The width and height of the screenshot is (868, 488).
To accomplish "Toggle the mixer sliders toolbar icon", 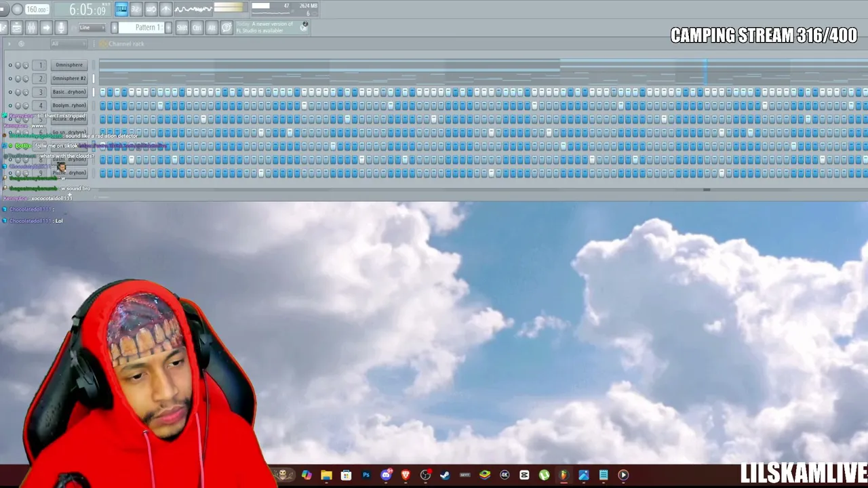I will point(31,28).
